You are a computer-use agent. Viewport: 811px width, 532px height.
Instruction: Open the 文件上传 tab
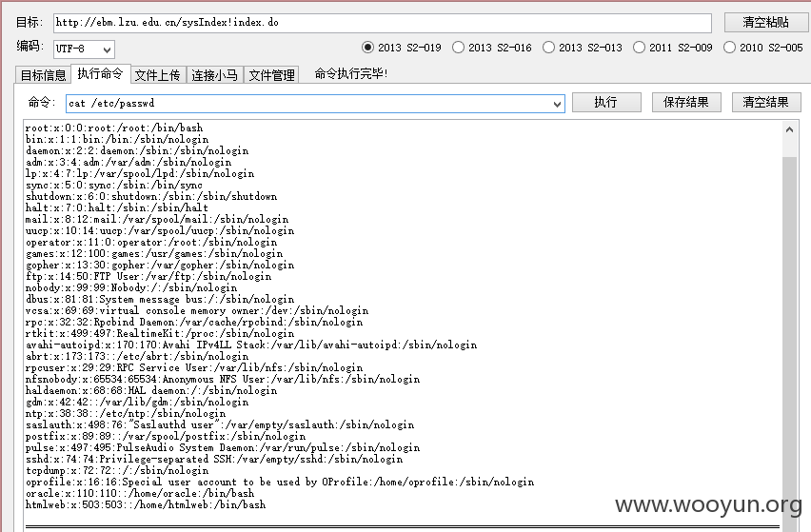tap(158, 75)
